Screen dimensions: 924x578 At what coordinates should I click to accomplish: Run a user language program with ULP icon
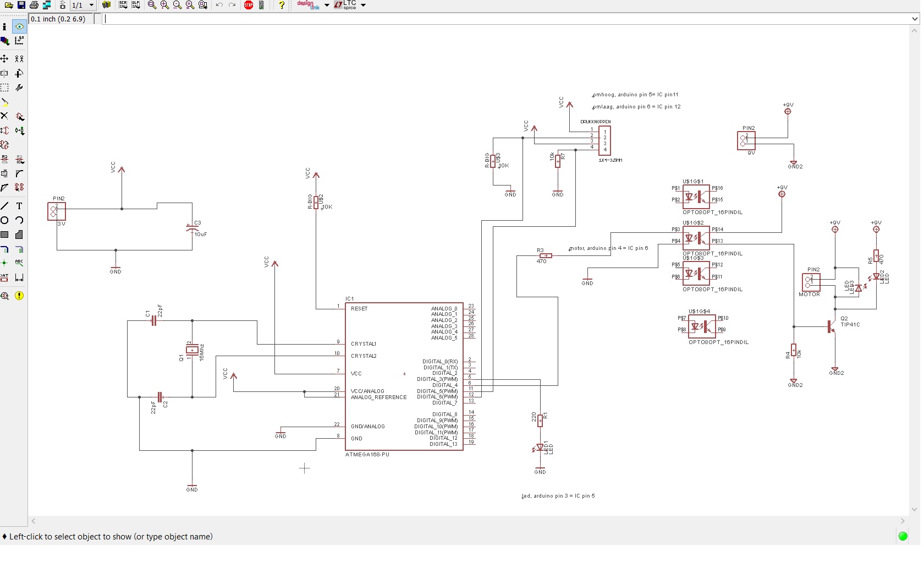point(135,5)
